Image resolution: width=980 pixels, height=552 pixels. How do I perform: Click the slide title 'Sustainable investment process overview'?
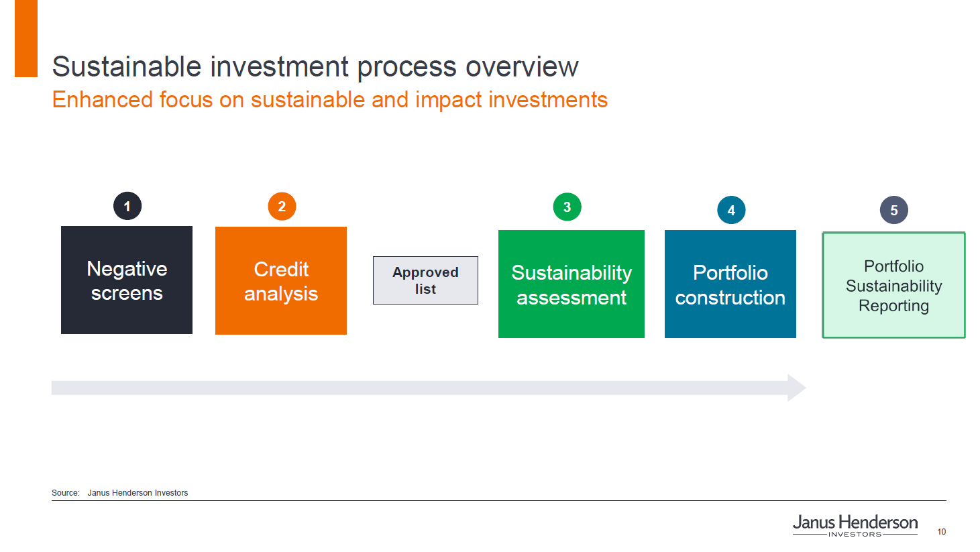[x=315, y=67]
